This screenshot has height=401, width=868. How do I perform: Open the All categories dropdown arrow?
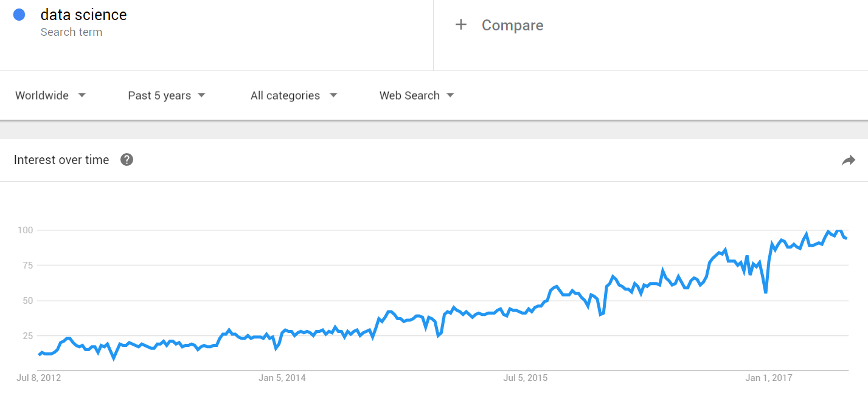pyautogui.click(x=333, y=95)
